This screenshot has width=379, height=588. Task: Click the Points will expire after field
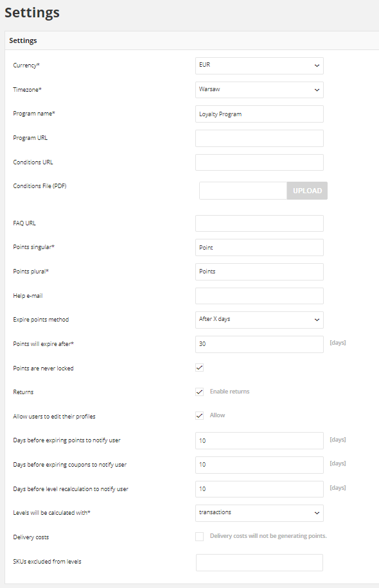click(260, 344)
